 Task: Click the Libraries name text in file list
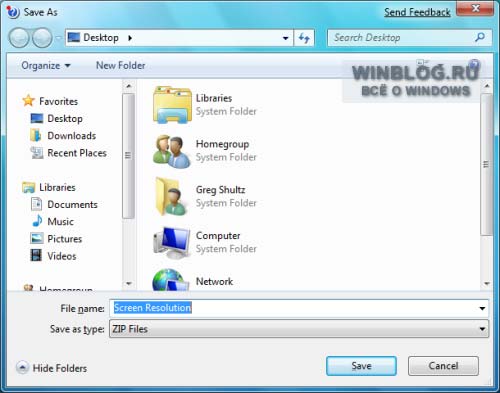[214, 98]
